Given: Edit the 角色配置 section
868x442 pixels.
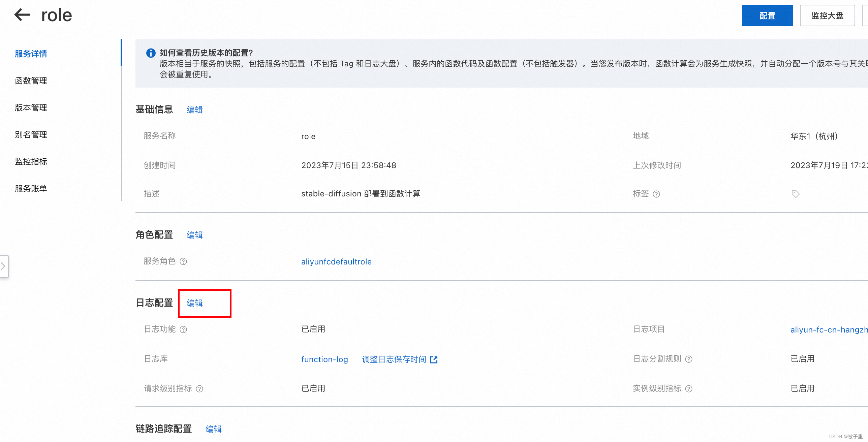Looking at the screenshot, I should (195, 235).
